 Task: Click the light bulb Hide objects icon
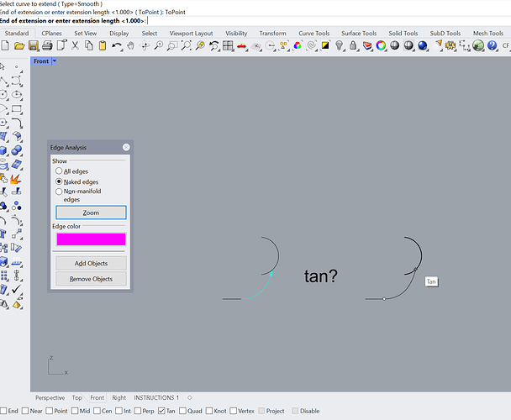tap(340, 45)
